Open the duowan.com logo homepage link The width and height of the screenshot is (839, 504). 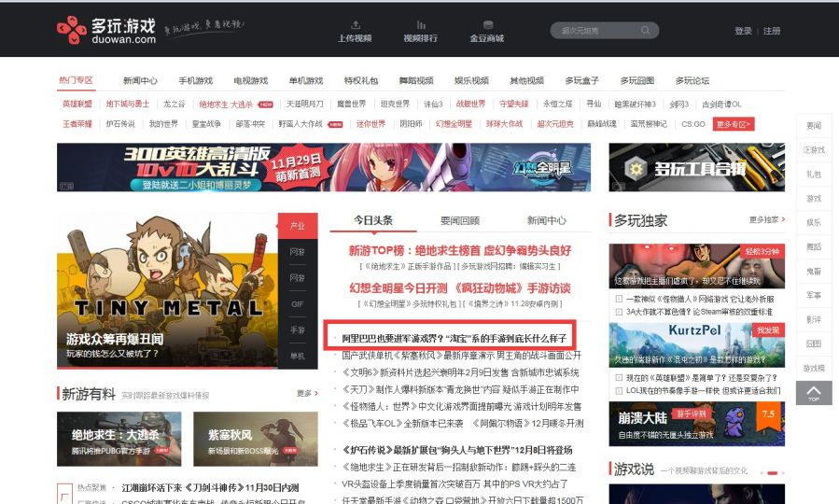coord(106,30)
